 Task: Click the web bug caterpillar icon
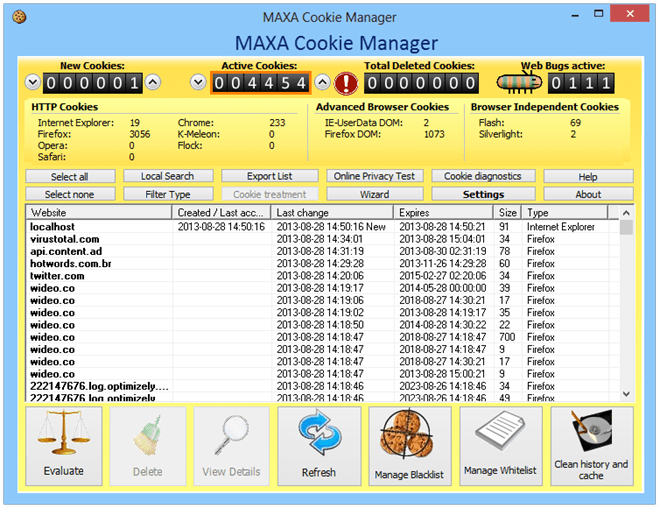(x=519, y=83)
